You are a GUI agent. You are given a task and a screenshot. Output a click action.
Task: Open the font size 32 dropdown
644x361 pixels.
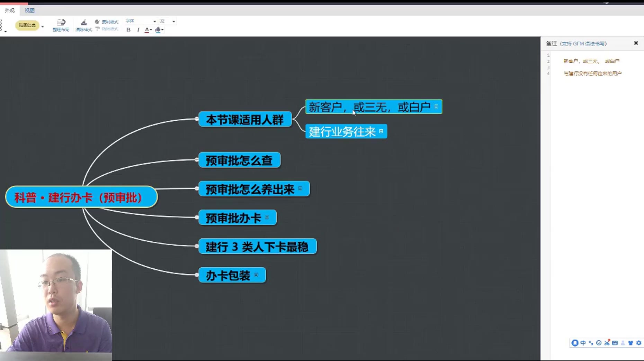[167, 21]
